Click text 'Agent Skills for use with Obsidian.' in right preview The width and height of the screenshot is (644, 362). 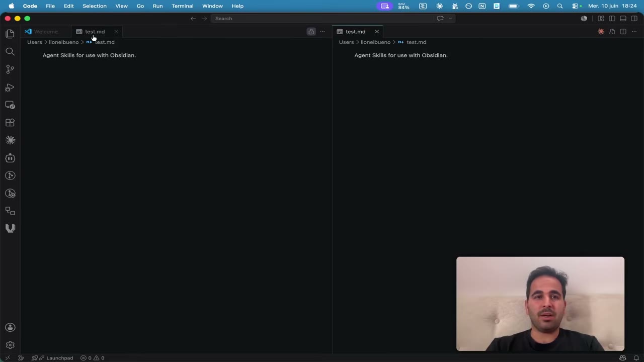(401, 55)
